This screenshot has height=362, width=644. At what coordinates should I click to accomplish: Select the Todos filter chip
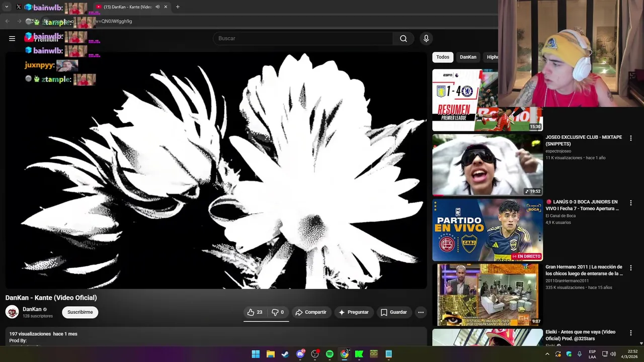(443, 57)
